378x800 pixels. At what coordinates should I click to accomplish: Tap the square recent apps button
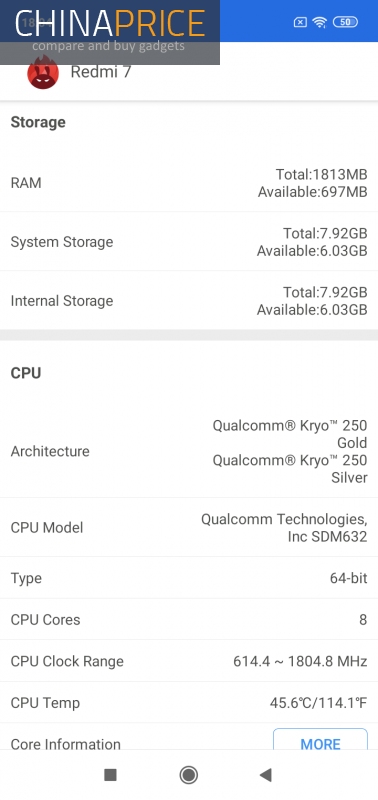(110, 775)
